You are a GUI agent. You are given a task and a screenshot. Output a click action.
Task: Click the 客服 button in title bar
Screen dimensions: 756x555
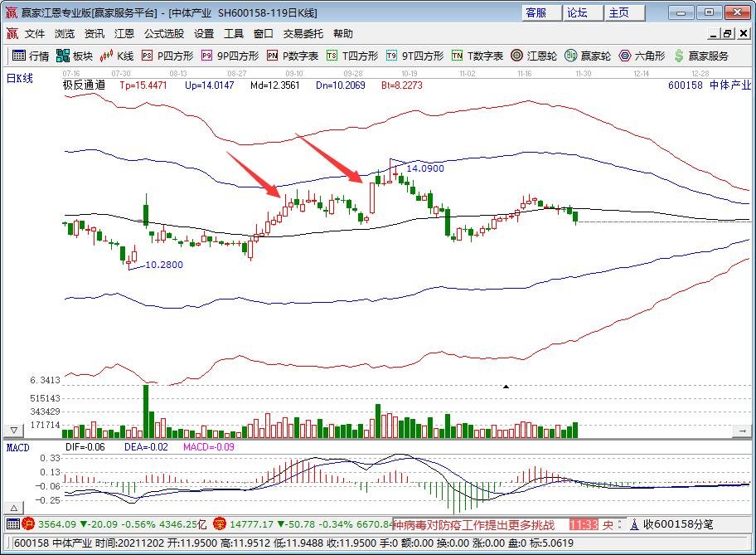point(541,12)
